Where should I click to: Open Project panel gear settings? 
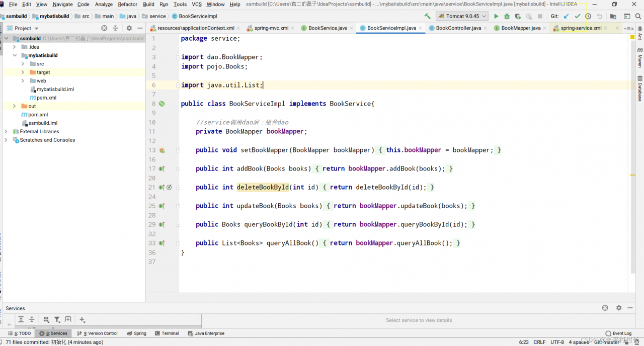coord(129,28)
